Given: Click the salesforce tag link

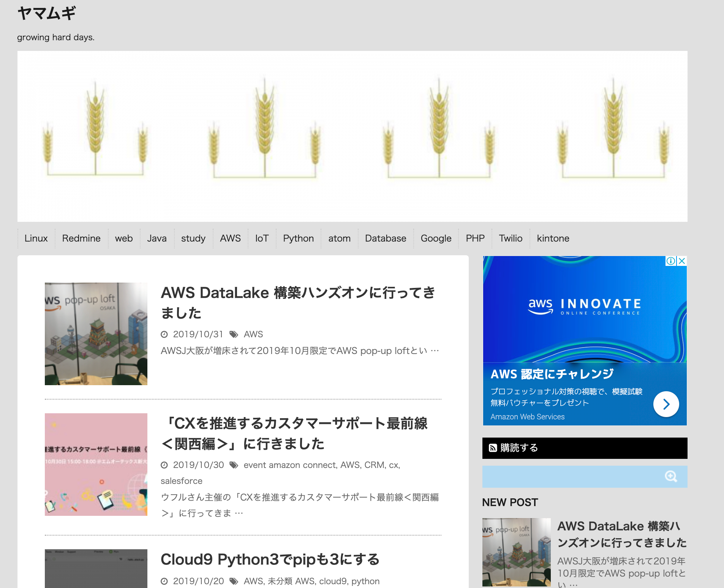Looking at the screenshot, I should tap(182, 481).
